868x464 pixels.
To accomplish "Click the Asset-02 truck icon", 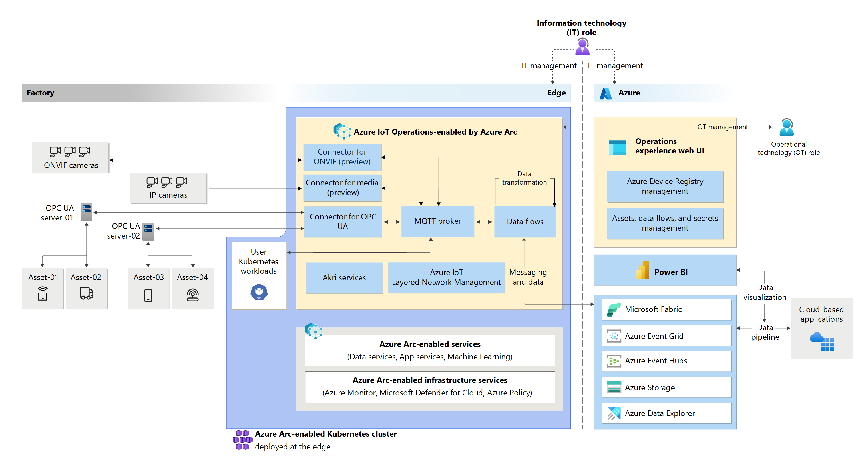I will click(86, 293).
